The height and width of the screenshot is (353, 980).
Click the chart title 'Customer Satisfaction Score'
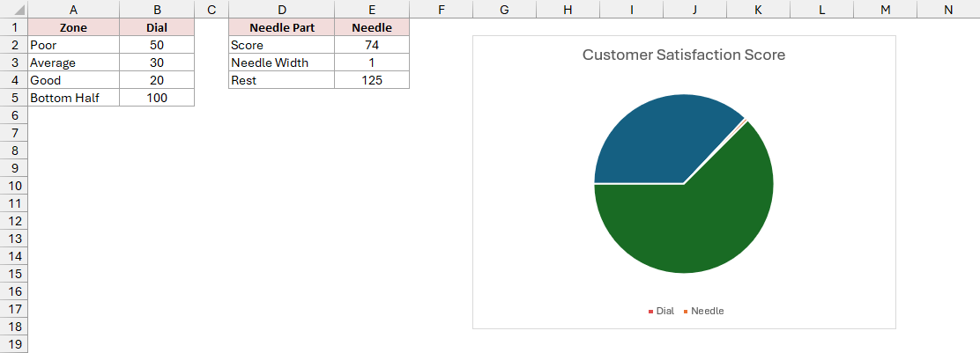684,55
